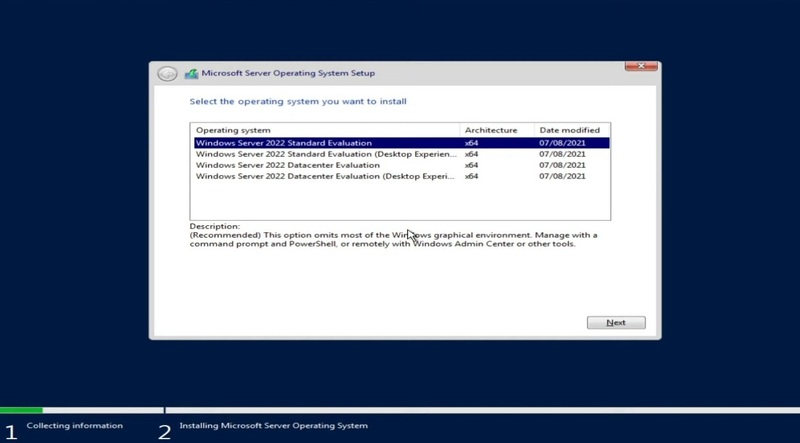Click x64 in the Standard Evaluation row

[x=471, y=143]
